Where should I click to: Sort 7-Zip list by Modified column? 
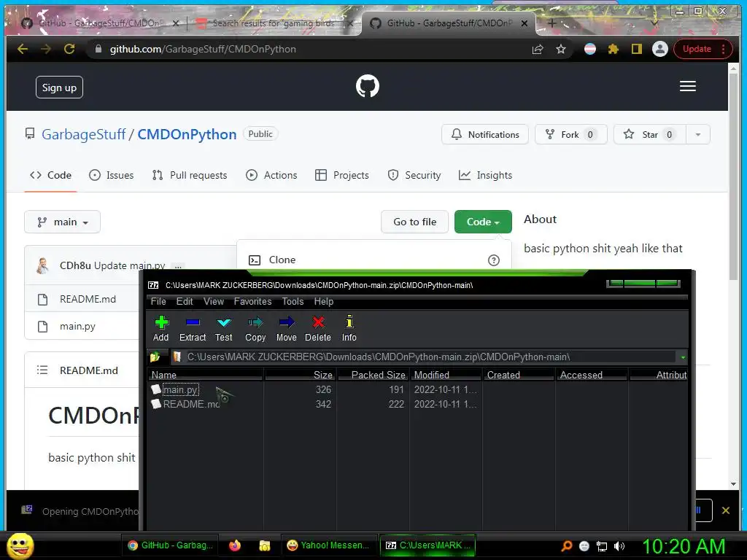(446, 375)
